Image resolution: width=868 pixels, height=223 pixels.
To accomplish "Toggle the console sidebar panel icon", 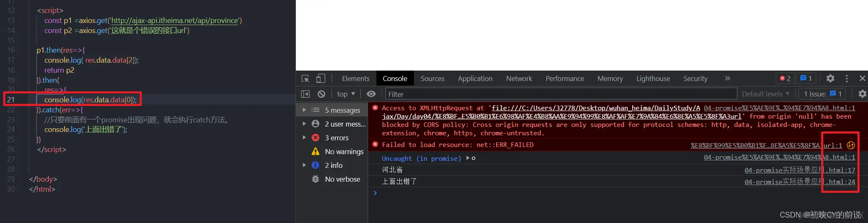I will point(305,94).
